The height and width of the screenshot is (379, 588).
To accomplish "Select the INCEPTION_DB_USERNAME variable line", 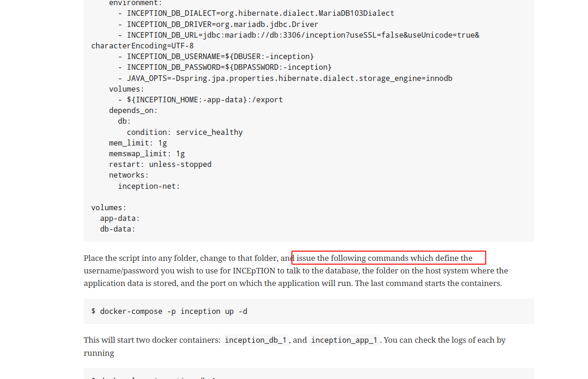I will [x=220, y=56].
